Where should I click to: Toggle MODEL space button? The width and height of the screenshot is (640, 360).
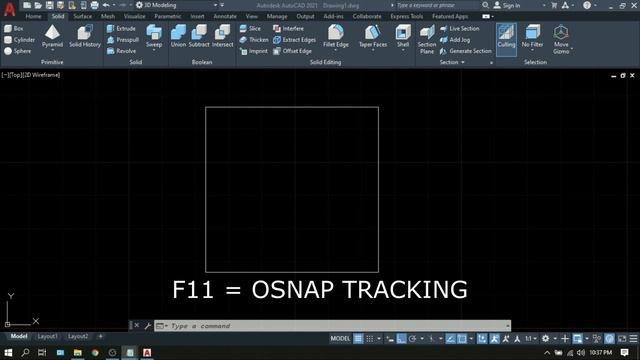click(340, 339)
